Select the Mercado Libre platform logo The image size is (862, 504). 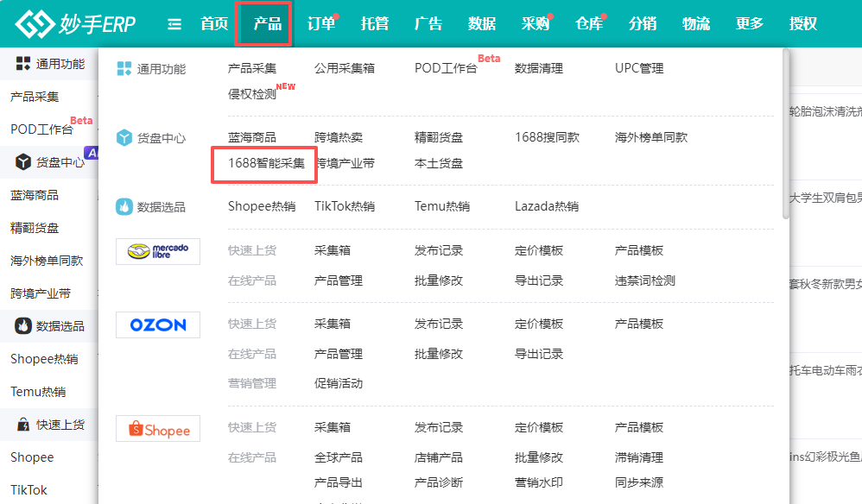click(x=158, y=251)
